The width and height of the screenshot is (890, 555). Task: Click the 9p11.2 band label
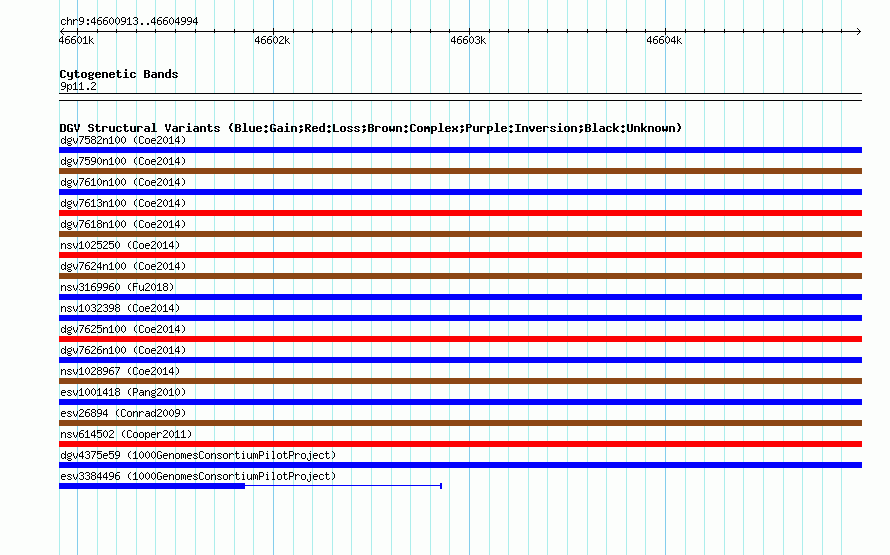tap(78, 86)
